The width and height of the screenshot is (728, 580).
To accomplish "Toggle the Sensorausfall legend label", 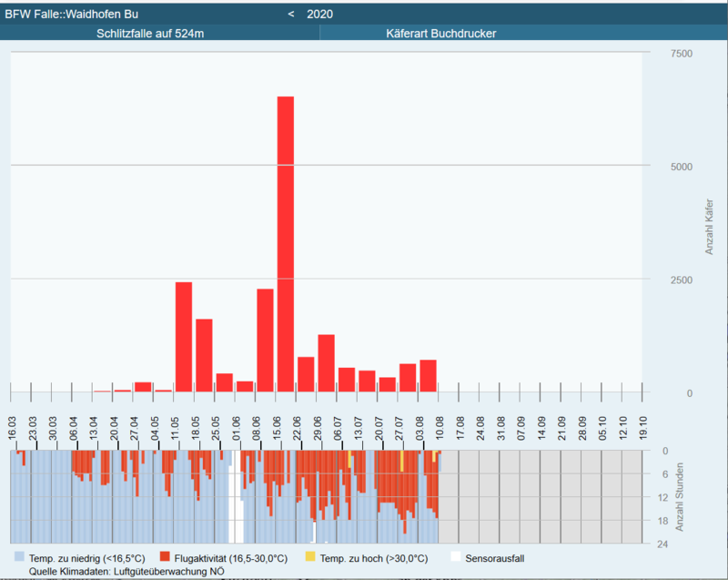I will click(x=494, y=557).
